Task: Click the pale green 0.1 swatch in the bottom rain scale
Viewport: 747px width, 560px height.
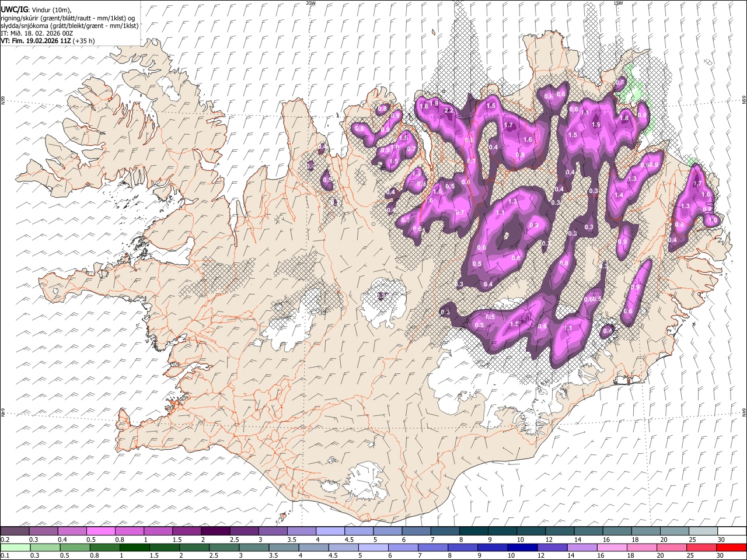Action: click(x=15, y=547)
